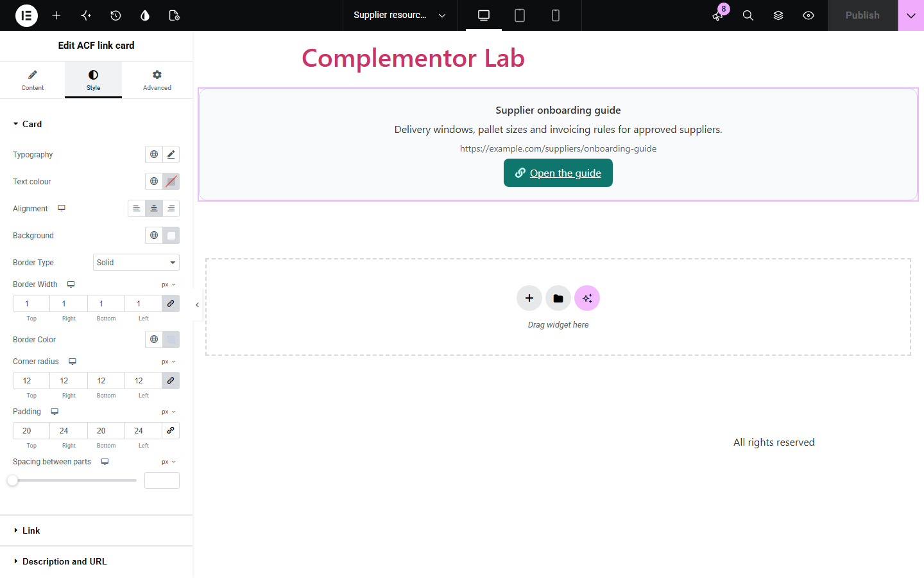This screenshot has height=578, width=924.
Task: Open global colours for Background
Action: [x=154, y=235]
